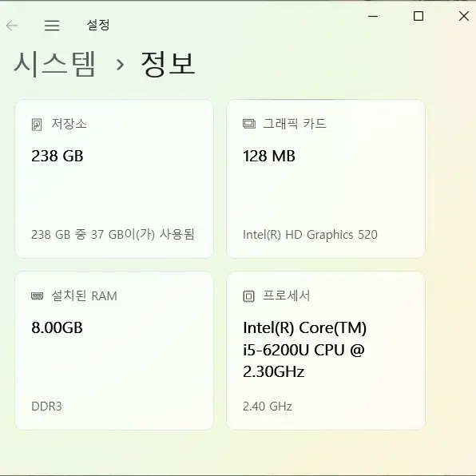This screenshot has width=476, height=476.
Task: Go back with the back arrow
Action: tap(12, 26)
